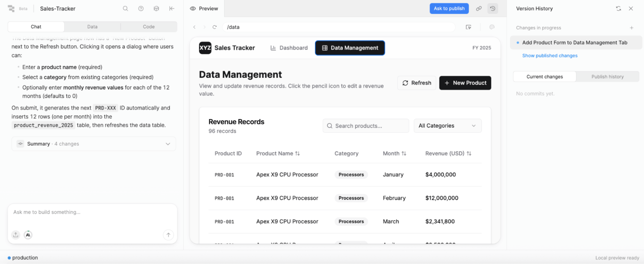Click the app logo beside Beta
Image resolution: width=644 pixels, height=264 pixels.
click(11, 9)
